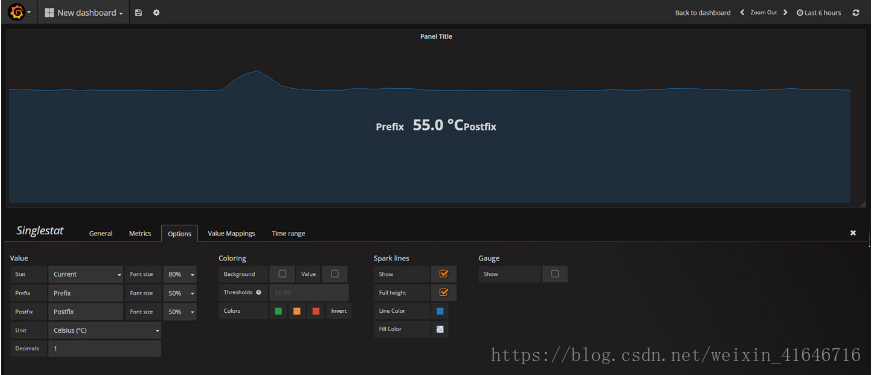Select the Options tab
The height and width of the screenshot is (375, 872).
pyautogui.click(x=180, y=234)
